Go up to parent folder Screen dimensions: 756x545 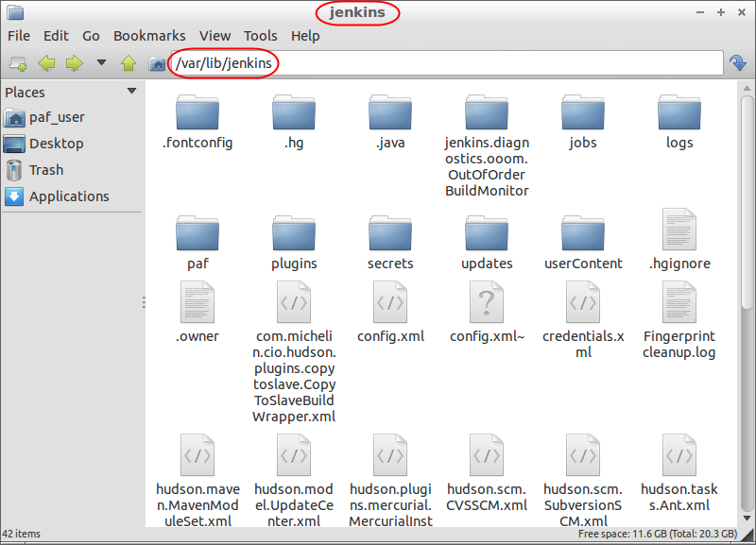coord(129,62)
